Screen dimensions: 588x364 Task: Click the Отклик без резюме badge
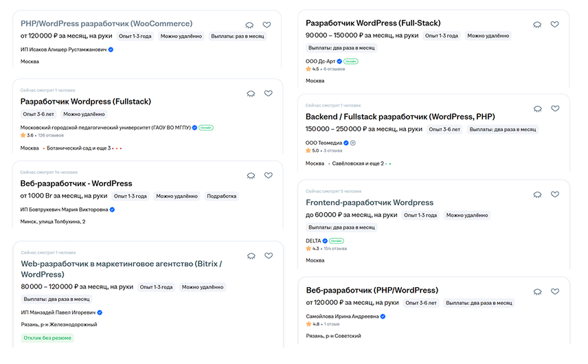pyautogui.click(x=47, y=338)
